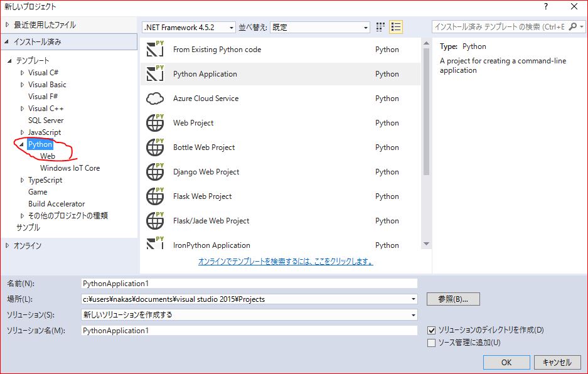Viewport: 588px width, 374px height.
Task: Click the ソリューション名 input field
Action: [249, 331]
